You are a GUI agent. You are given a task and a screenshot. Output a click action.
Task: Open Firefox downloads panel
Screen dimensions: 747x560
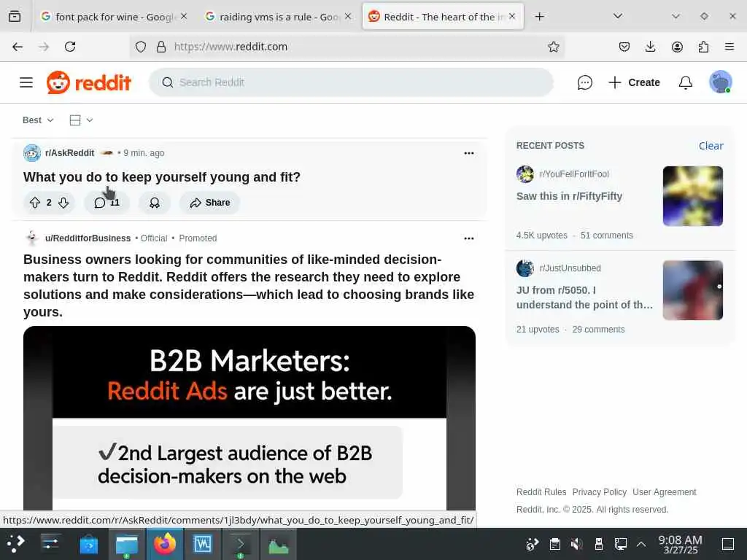650,47
